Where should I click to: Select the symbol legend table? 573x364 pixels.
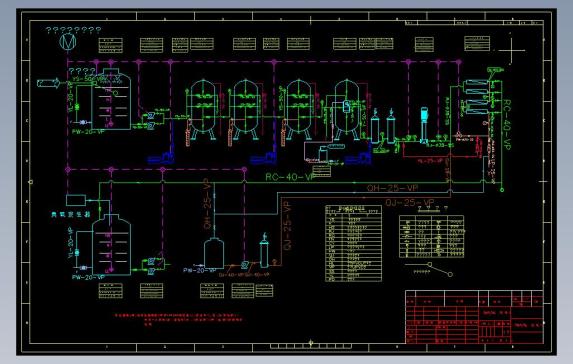(432, 236)
